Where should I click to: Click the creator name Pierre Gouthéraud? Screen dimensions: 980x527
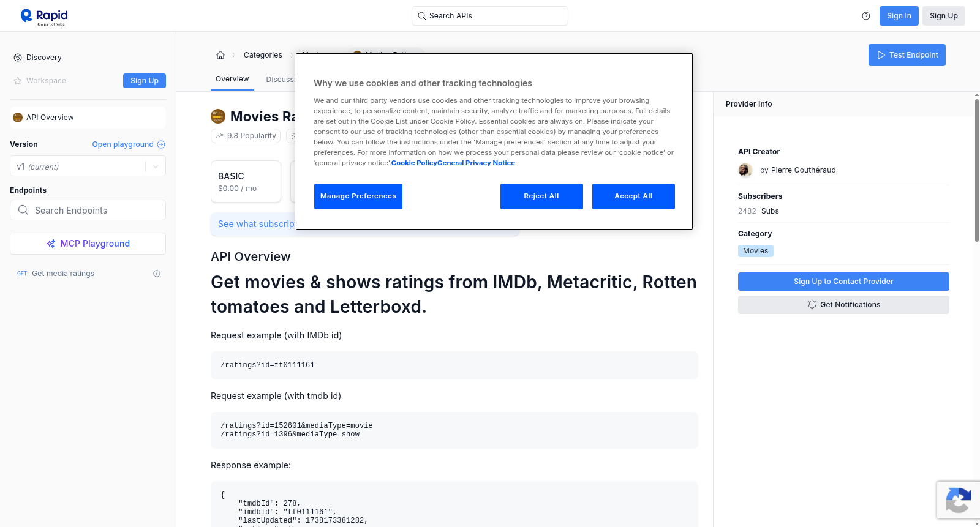pos(804,170)
